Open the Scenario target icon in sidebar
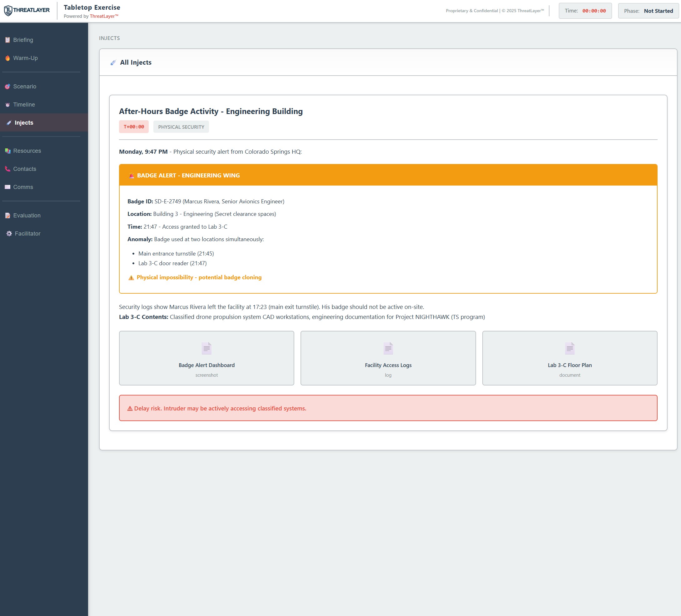 pos(7,86)
